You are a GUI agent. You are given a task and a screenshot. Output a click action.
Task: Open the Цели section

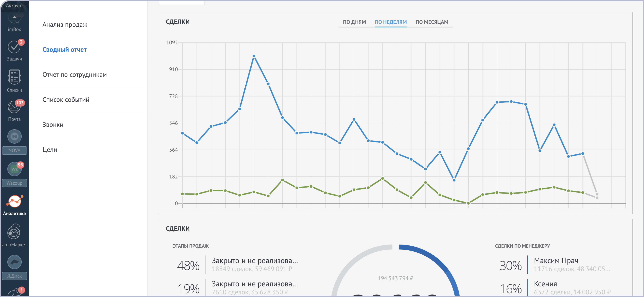click(50, 149)
